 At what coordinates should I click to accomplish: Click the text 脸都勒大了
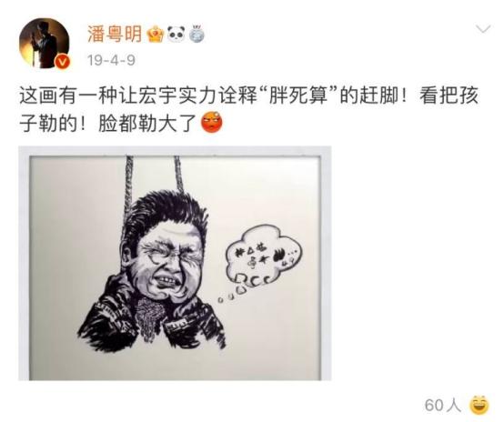pyautogui.click(x=146, y=124)
